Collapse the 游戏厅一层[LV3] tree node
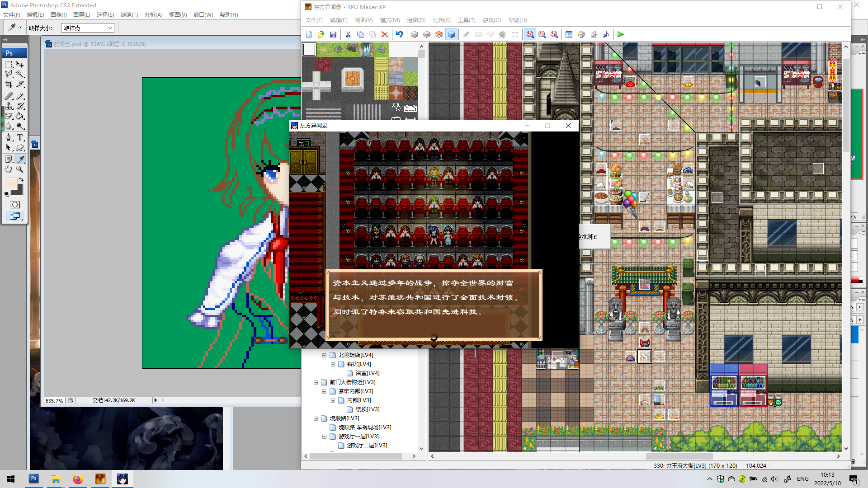868x488 pixels. point(324,436)
